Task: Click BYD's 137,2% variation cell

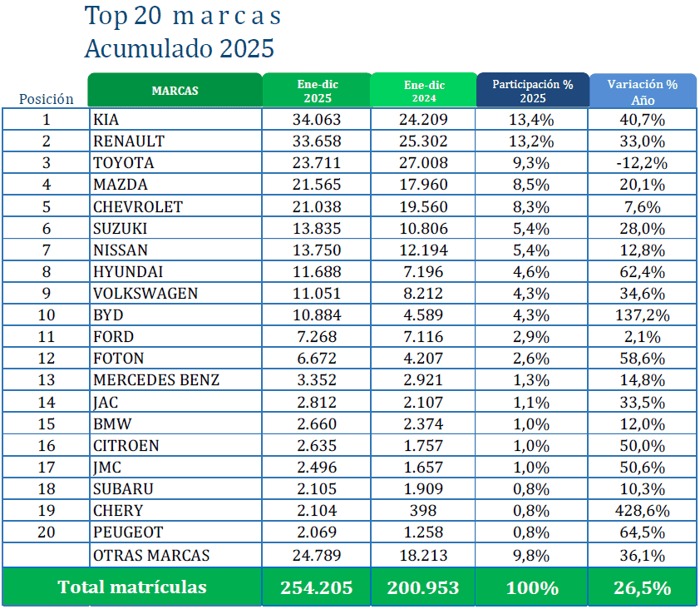Action: pos(642,314)
